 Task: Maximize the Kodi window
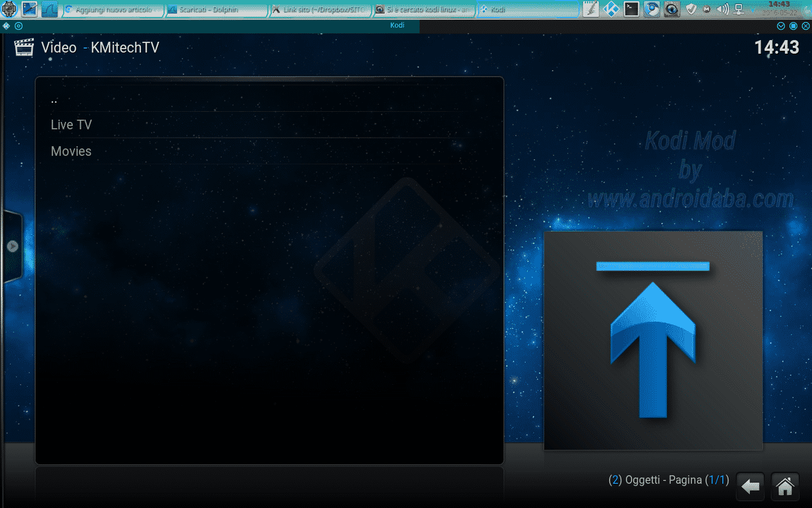tap(793, 26)
